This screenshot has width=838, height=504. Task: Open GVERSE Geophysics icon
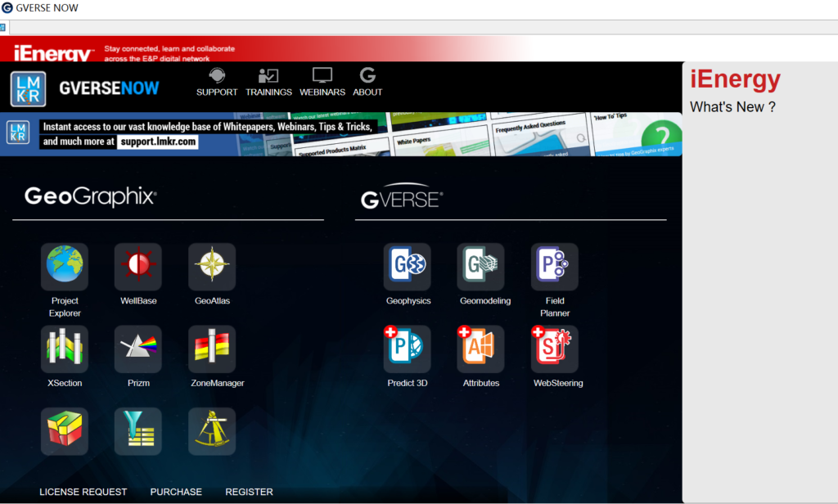coord(408,266)
